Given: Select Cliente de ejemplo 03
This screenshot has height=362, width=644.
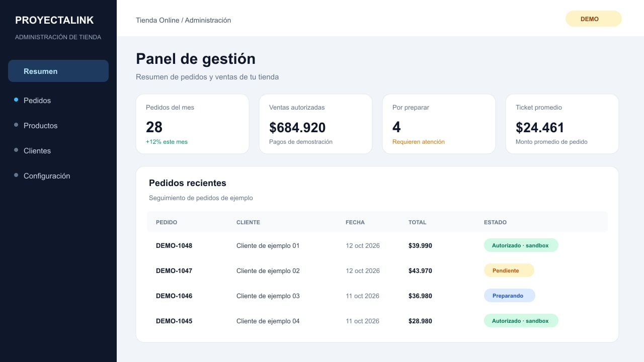Looking at the screenshot, I should [268, 296].
